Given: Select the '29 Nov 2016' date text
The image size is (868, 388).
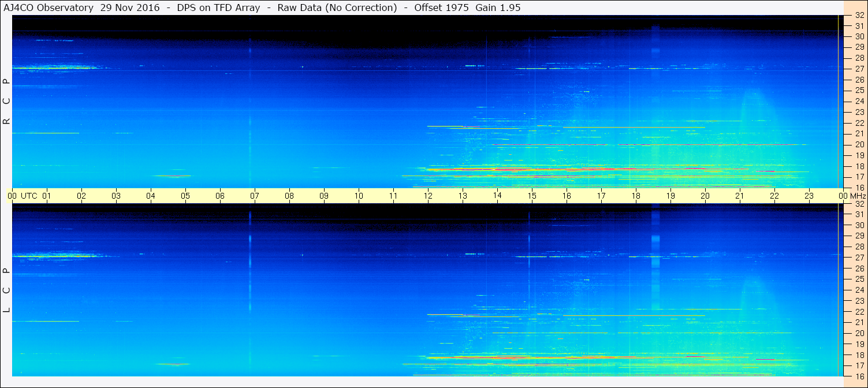Looking at the screenshot, I should pos(130,8).
